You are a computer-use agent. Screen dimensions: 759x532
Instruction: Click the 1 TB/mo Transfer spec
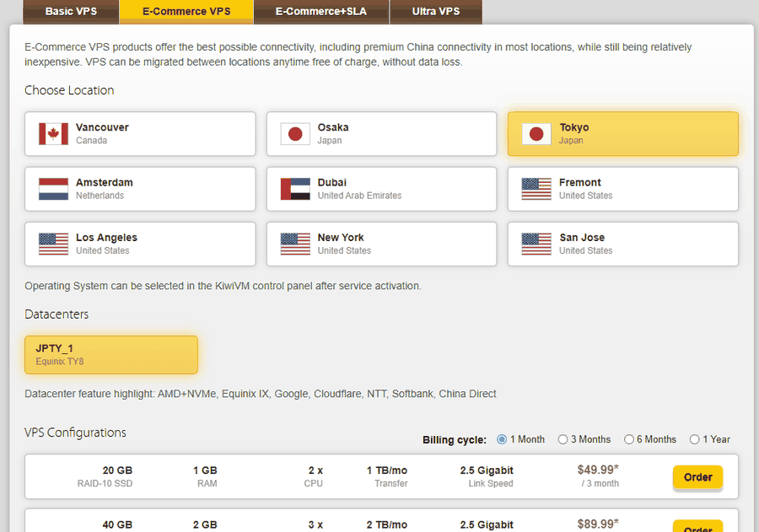click(x=387, y=476)
